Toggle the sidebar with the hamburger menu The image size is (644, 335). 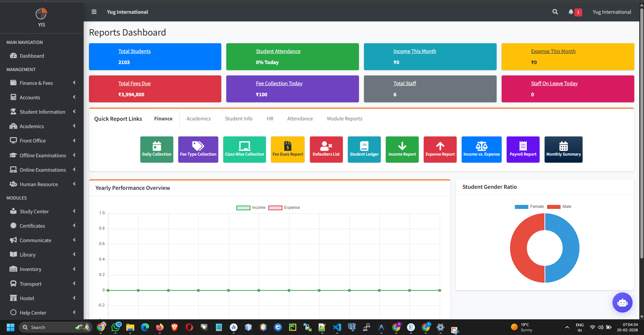pos(94,12)
